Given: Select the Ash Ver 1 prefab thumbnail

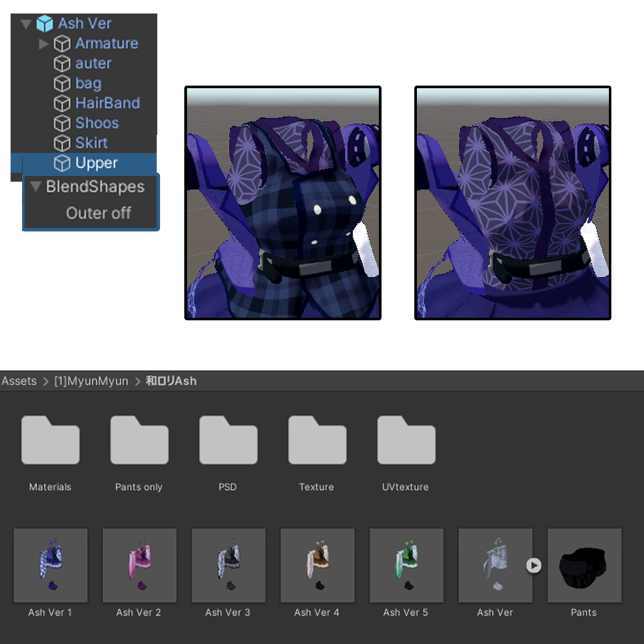Looking at the screenshot, I should [x=50, y=565].
